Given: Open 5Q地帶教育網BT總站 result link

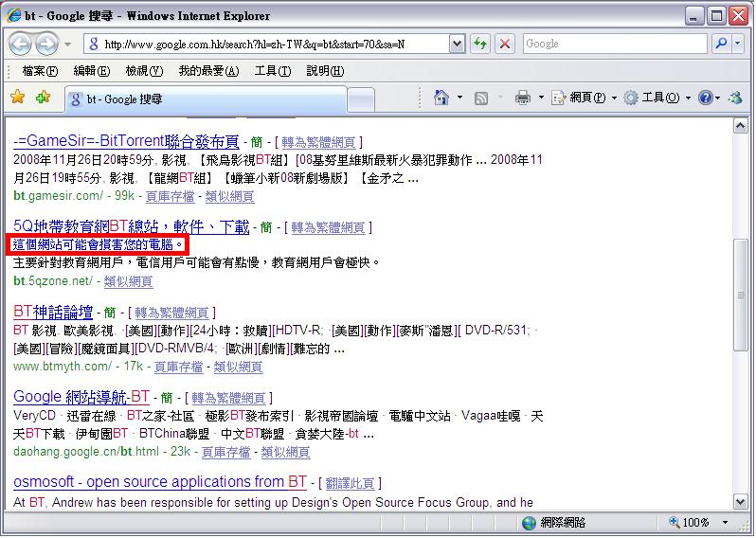Looking at the screenshot, I should tap(131, 226).
